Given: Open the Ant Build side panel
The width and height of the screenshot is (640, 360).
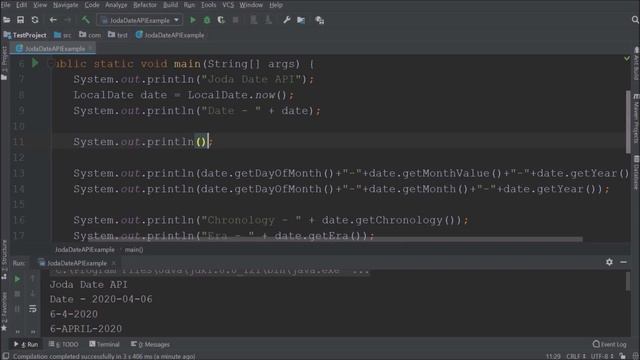Looking at the screenshot, I should [636, 64].
